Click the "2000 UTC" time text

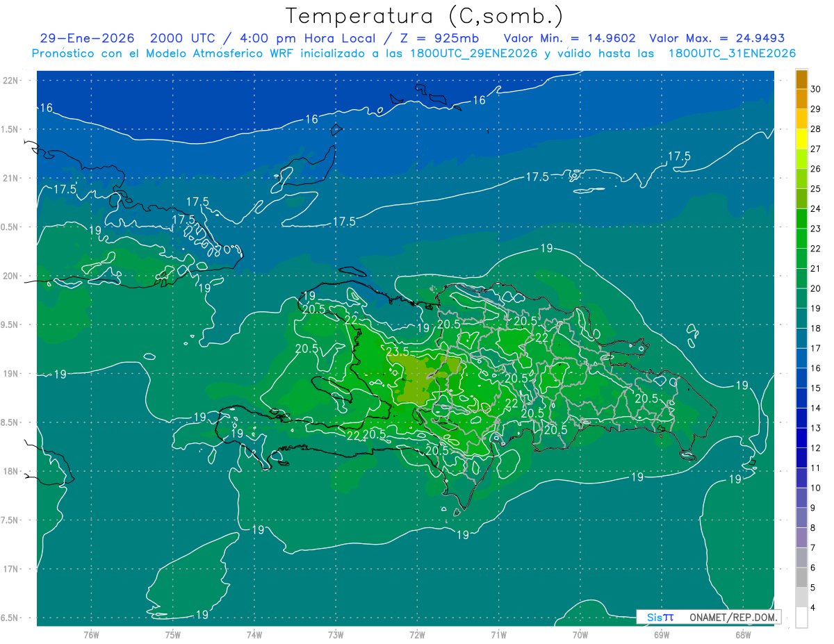pyautogui.click(x=182, y=38)
